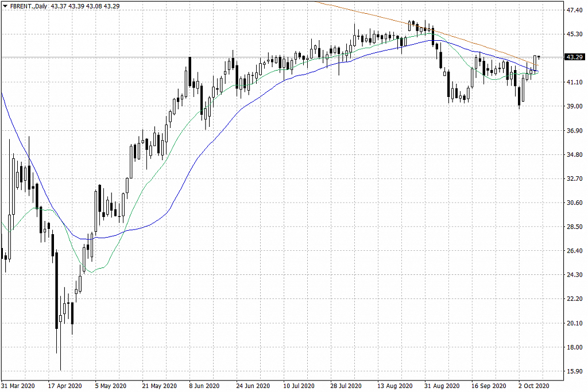Click the chart dropdown arrow beside FBRENT

5,6
